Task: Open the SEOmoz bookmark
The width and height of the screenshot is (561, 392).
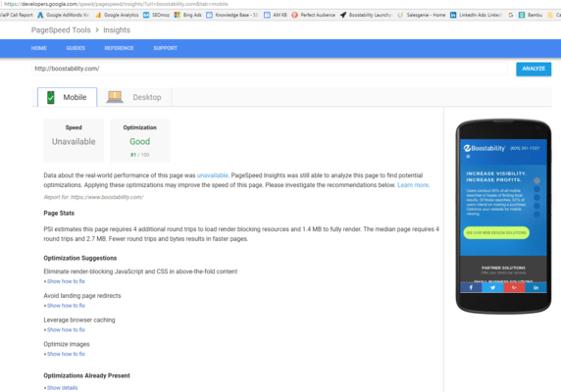Action: click(x=156, y=15)
